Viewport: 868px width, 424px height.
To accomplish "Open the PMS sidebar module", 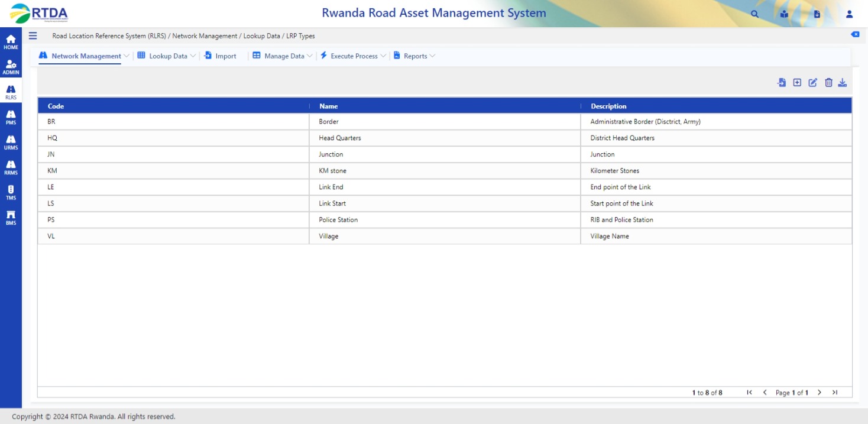I will tap(11, 117).
